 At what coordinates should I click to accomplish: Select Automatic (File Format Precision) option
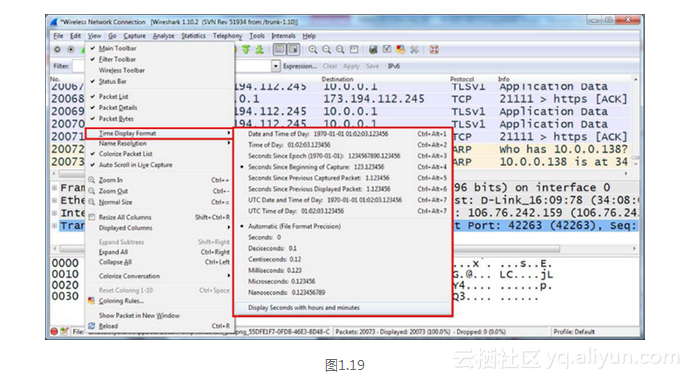(x=343, y=226)
